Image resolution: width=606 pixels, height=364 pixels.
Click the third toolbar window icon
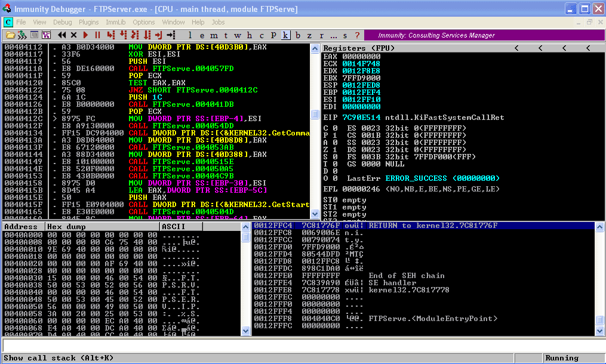[x=35, y=35]
